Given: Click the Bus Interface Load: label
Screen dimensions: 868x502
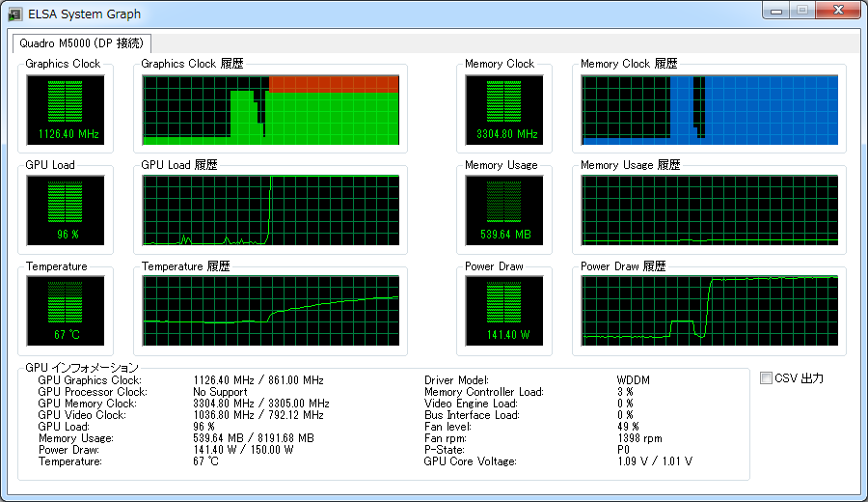Looking at the screenshot, I should [472, 415].
